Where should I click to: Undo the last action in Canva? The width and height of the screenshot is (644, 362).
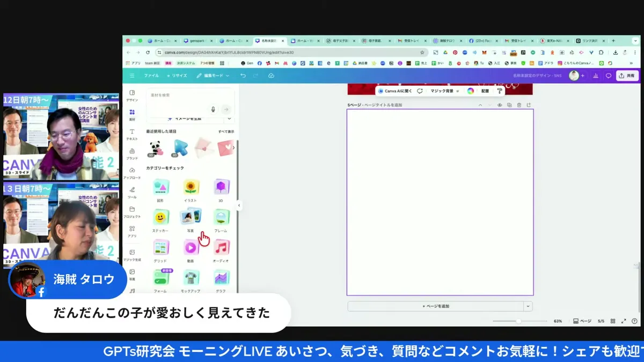pyautogui.click(x=243, y=76)
